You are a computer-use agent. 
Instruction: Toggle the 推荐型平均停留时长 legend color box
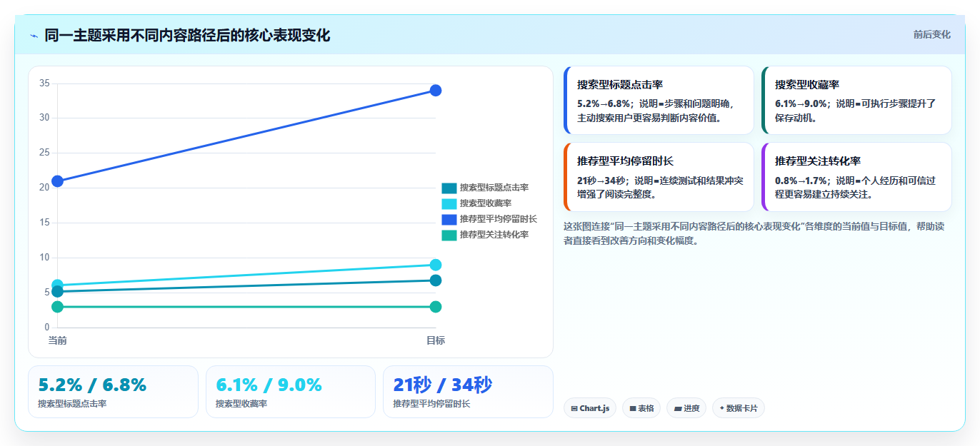point(449,219)
